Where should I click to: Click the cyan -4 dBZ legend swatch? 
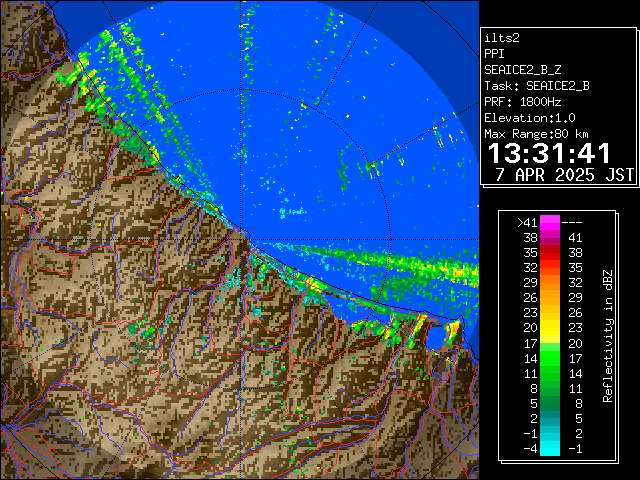[x=550, y=448]
